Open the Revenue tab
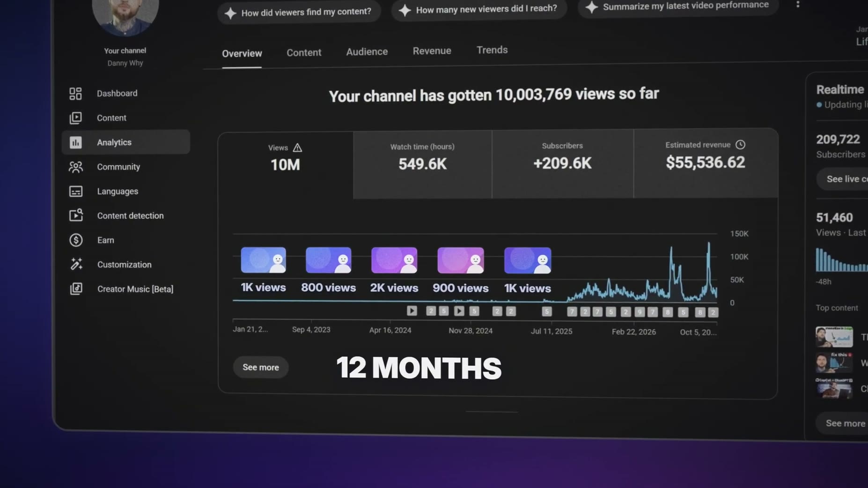The width and height of the screenshot is (868, 488). click(432, 51)
